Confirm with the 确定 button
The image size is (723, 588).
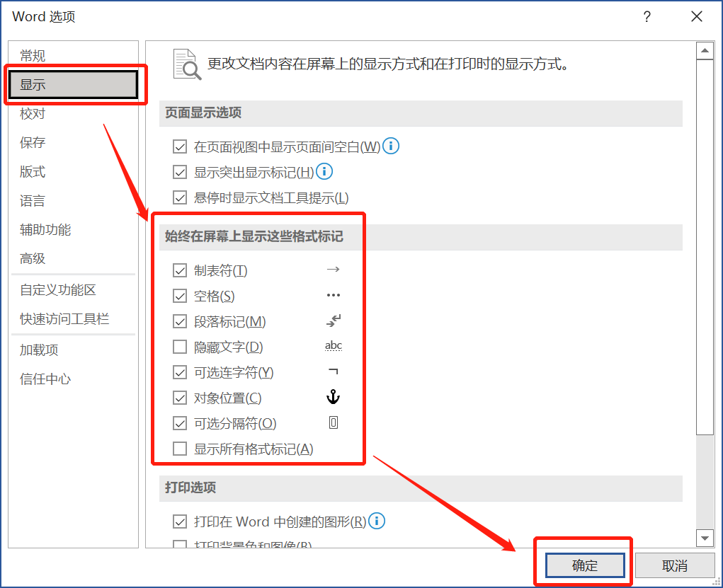point(585,565)
